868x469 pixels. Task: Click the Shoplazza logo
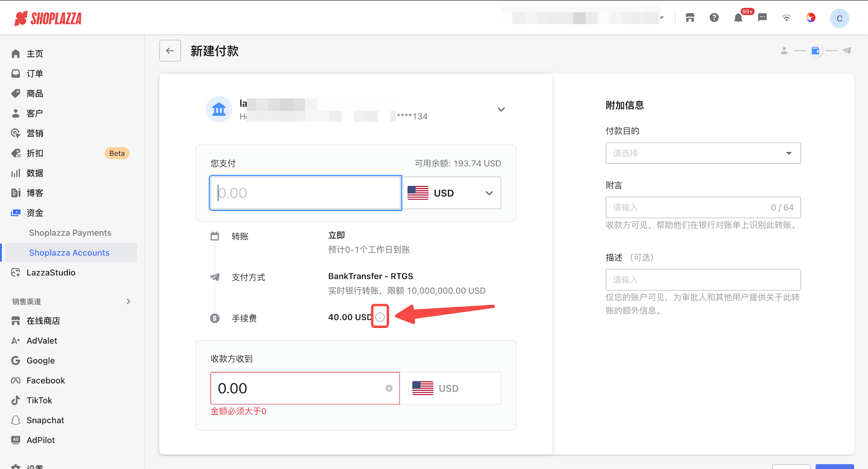tap(48, 18)
